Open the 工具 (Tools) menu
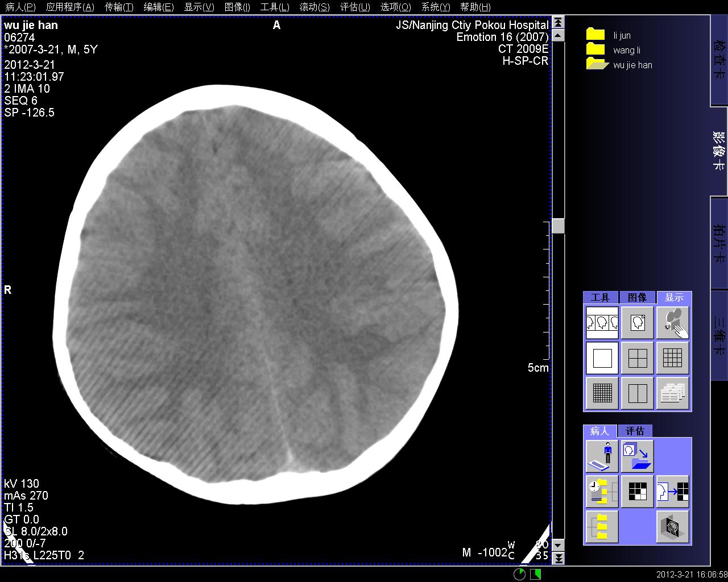The height and width of the screenshot is (582, 728). (x=274, y=7)
